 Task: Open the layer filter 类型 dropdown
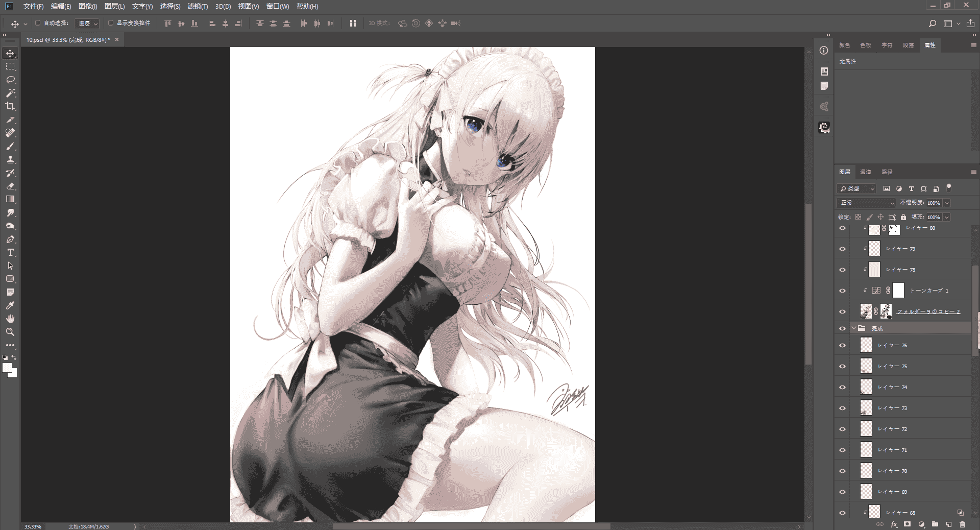(856, 188)
